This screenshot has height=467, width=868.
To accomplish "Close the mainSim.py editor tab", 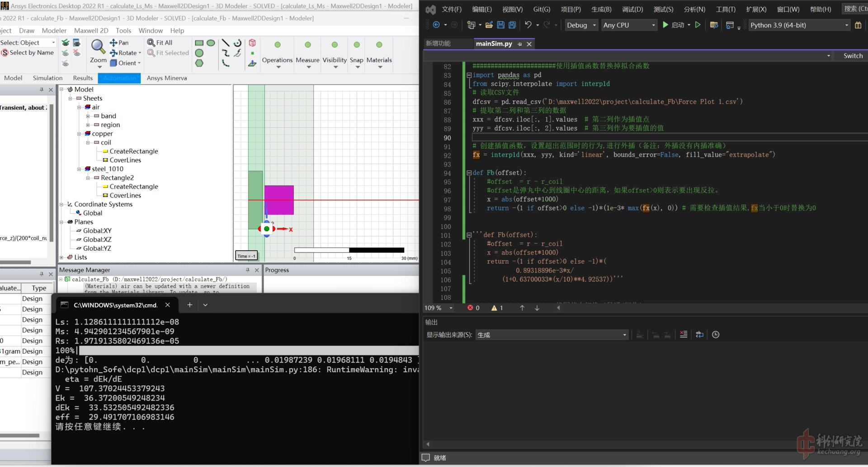I will [x=529, y=44].
